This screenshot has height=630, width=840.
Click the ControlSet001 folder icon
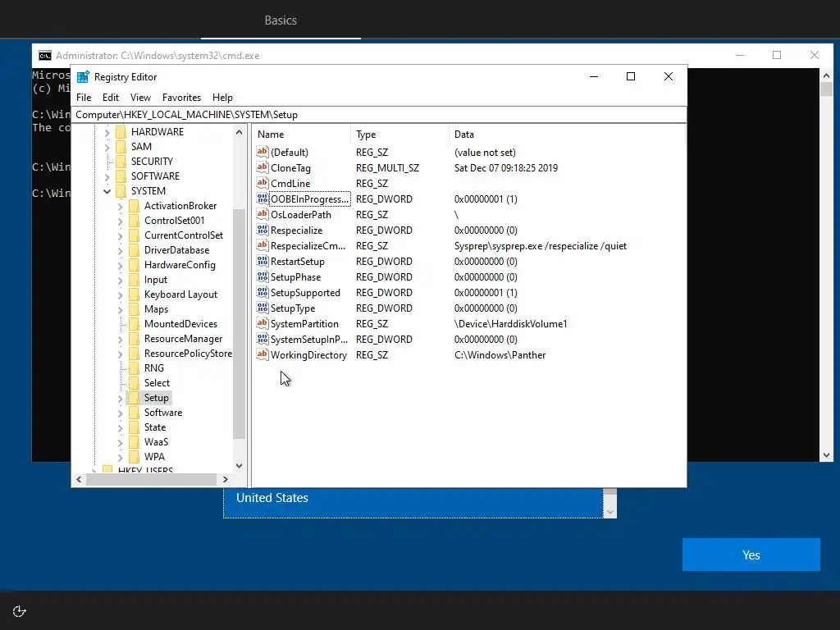[x=134, y=221]
